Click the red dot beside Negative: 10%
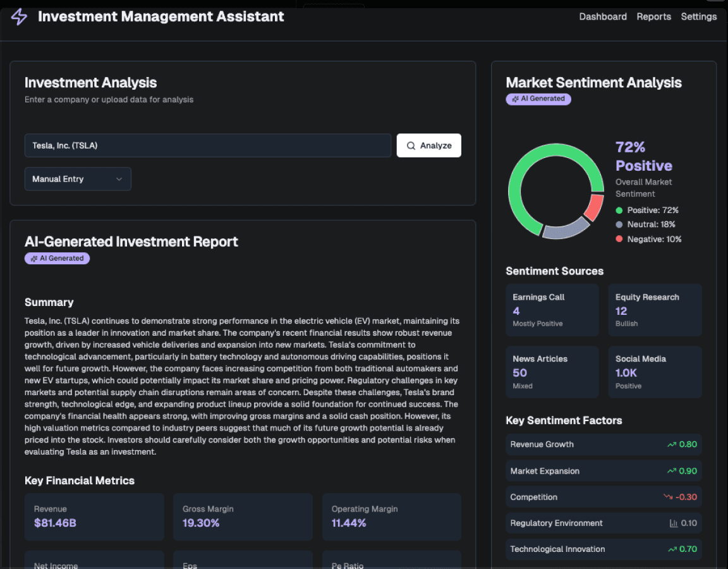This screenshot has height=569, width=728. click(619, 239)
